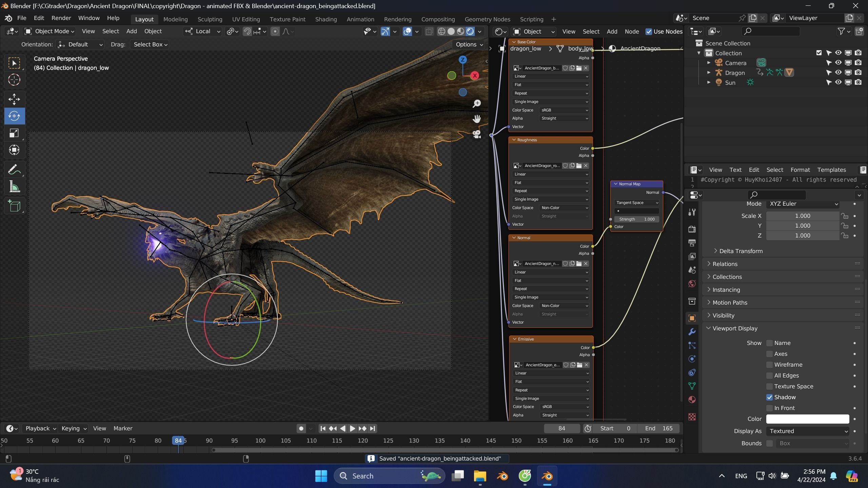Image resolution: width=868 pixels, height=488 pixels.
Task: Enable the Axes checkbox
Action: 769,354
